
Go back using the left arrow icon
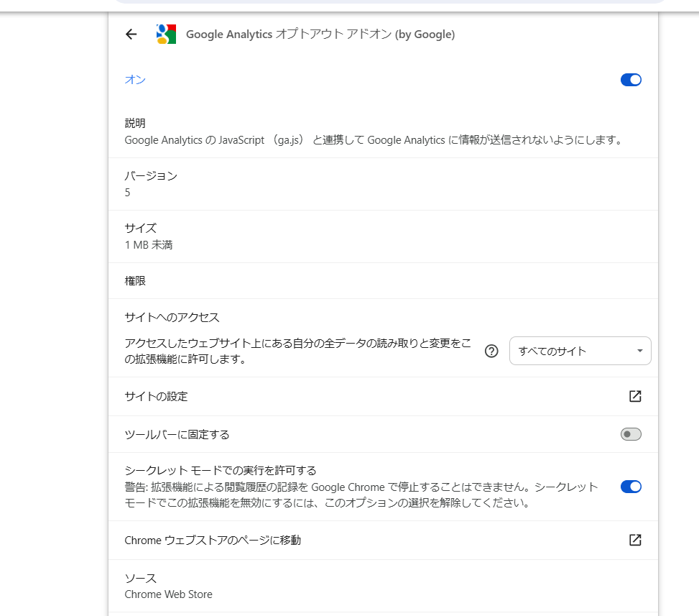(131, 35)
